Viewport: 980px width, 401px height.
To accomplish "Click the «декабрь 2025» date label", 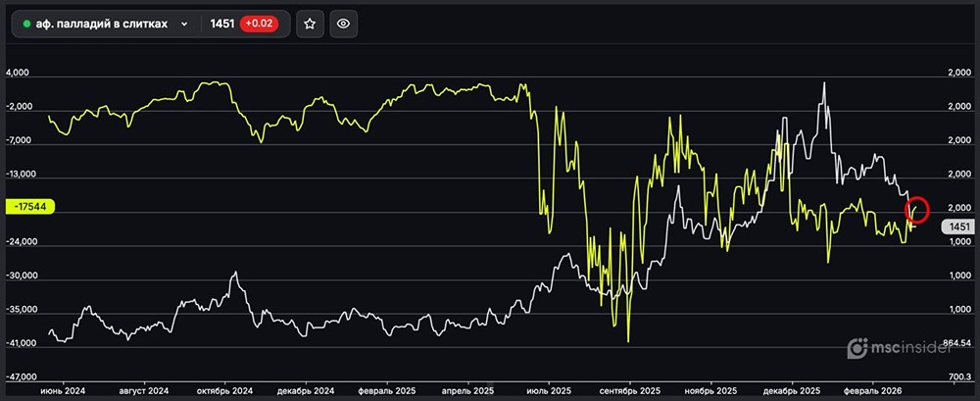I will 791,391.
